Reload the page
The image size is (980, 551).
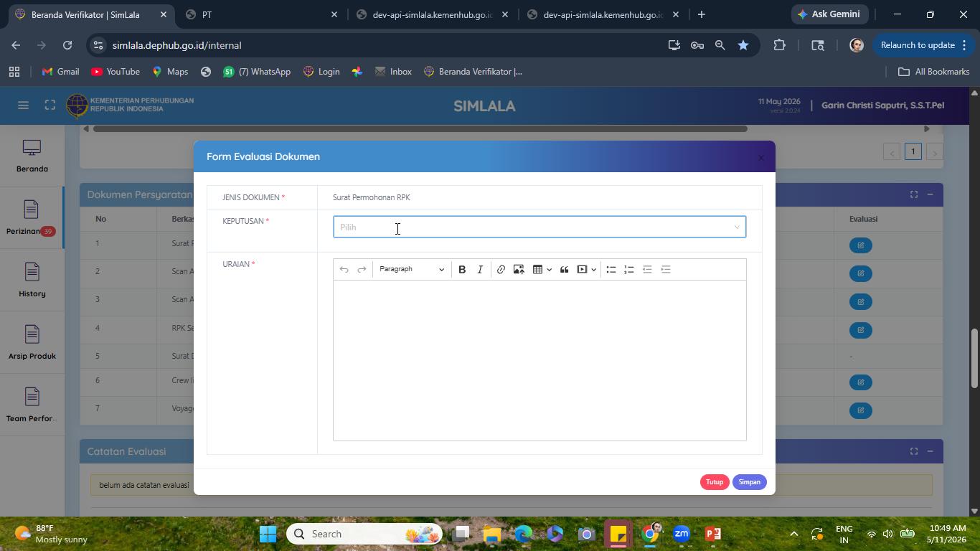(x=67, y=45)
